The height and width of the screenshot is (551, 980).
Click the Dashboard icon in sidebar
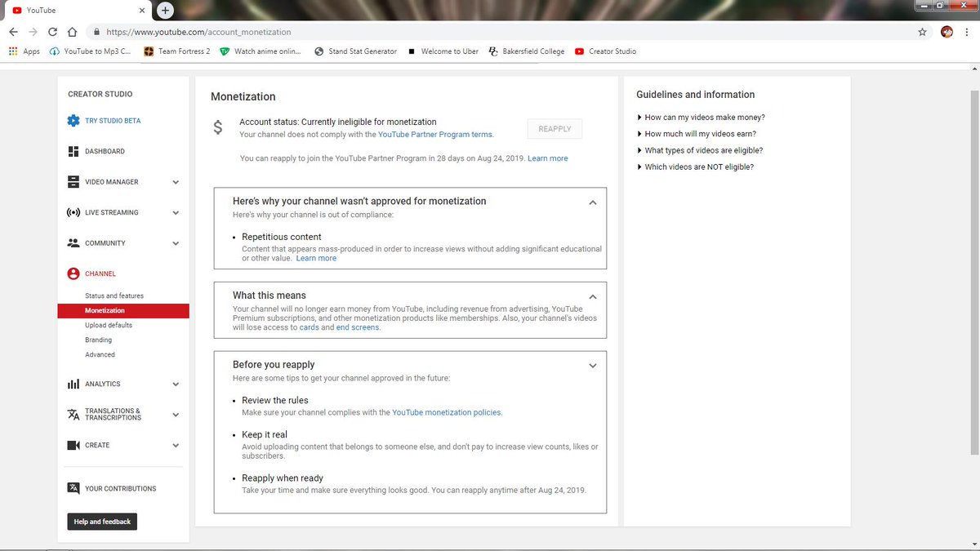click(x=73, y=151)
